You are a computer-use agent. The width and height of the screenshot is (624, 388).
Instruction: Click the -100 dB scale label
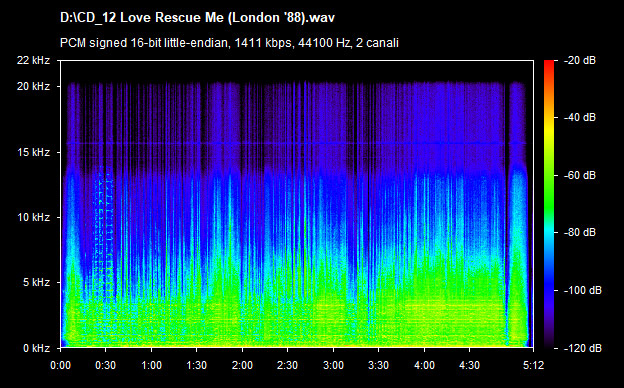(583, 291)
